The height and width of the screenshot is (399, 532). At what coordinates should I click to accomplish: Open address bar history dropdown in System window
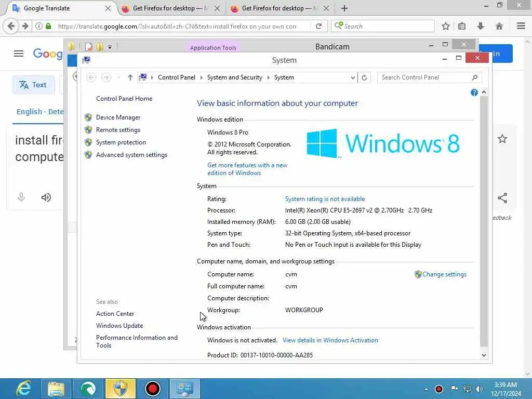point(353,78)
